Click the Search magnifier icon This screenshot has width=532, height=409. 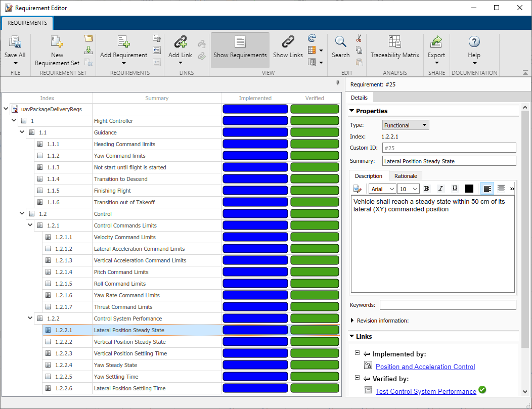(340, 42)
